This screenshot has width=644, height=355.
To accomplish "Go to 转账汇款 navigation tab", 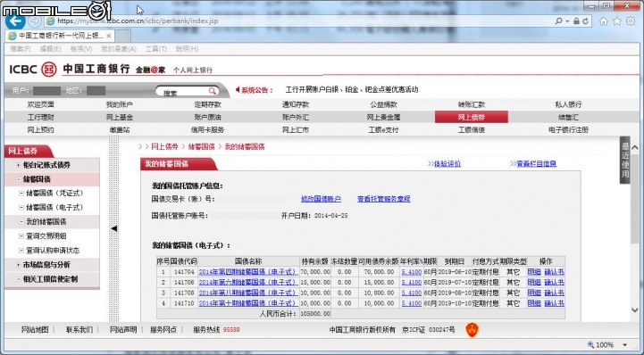I will click(472, 104).
